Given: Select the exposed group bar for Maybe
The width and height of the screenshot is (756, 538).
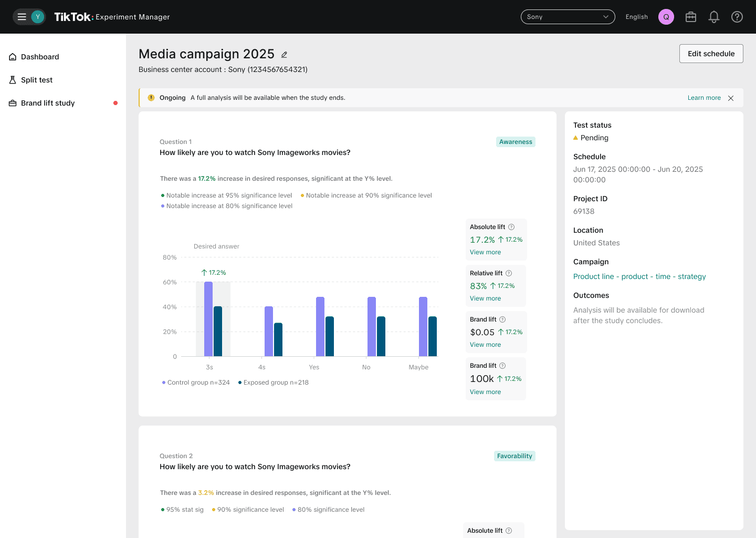Looking at the screenshot, I should tap(433, 336).
